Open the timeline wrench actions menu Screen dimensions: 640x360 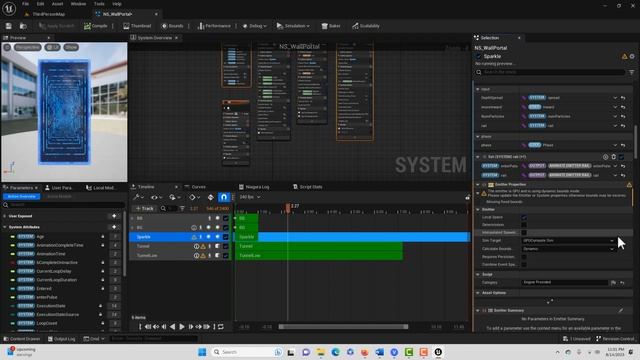[137, 197]
